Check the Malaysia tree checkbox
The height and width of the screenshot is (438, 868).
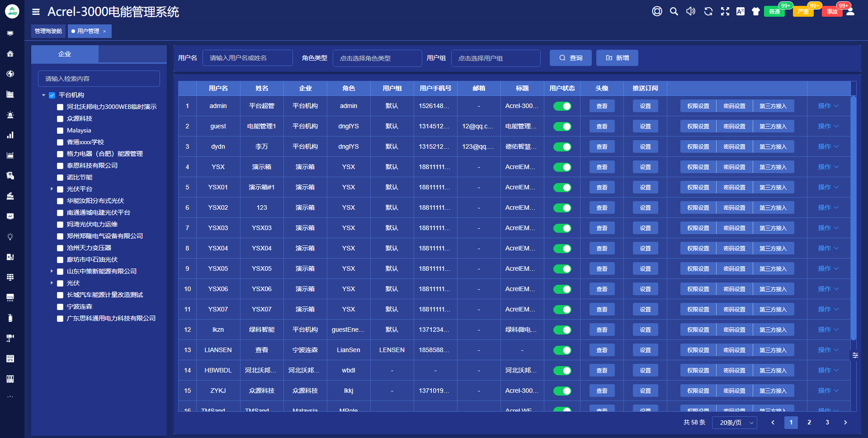(60, 131)
